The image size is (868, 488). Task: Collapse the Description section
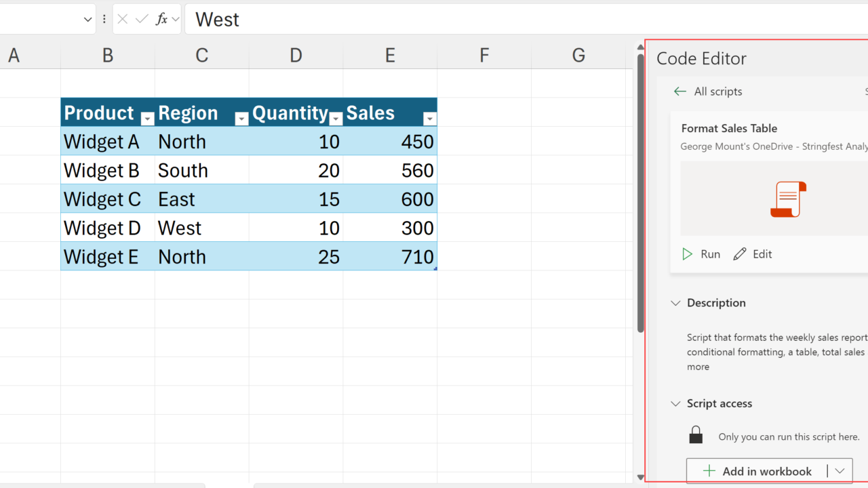click(675, 303)
